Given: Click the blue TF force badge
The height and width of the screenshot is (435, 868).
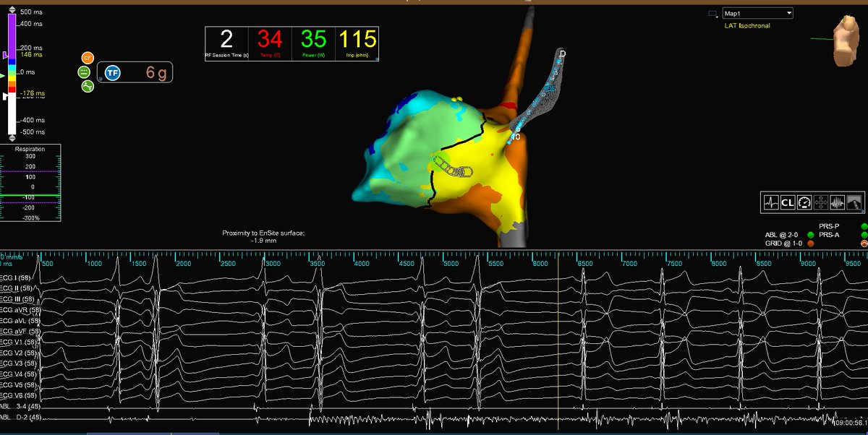Looking at the screenshot, I should click(113, 73).
